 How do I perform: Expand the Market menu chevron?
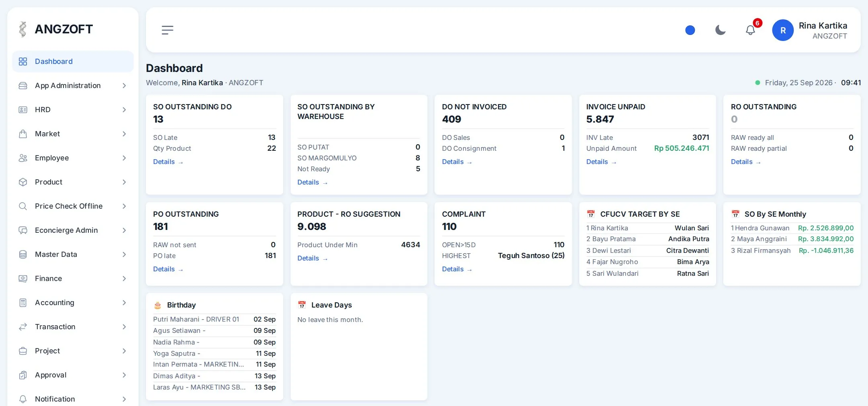pyautogui.click(x=124, y=134)
